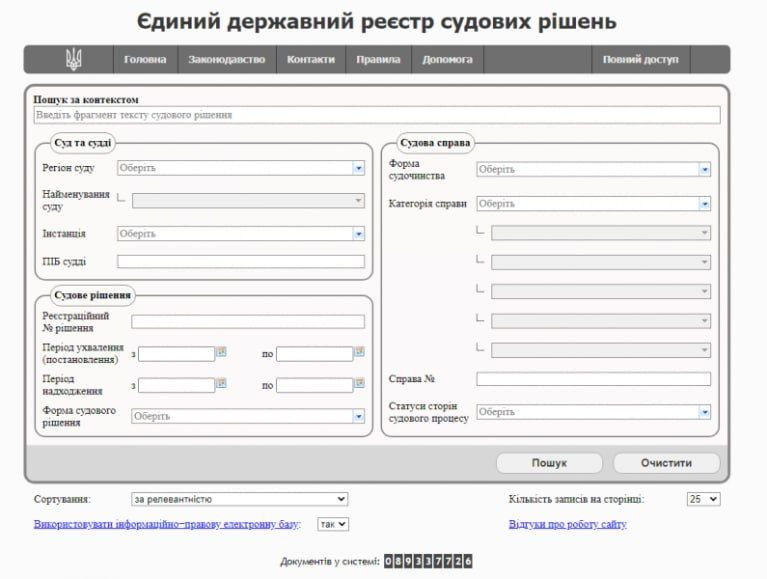Viewport: 767px width, 579px height.
Task: Open calendar for adoption period start date
Action: pyautogui.click(x=222, y=352)
